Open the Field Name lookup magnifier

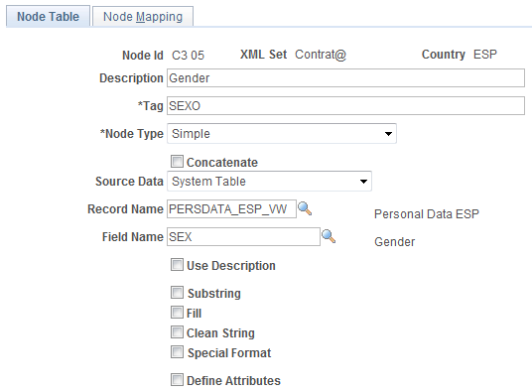point(329,236)
